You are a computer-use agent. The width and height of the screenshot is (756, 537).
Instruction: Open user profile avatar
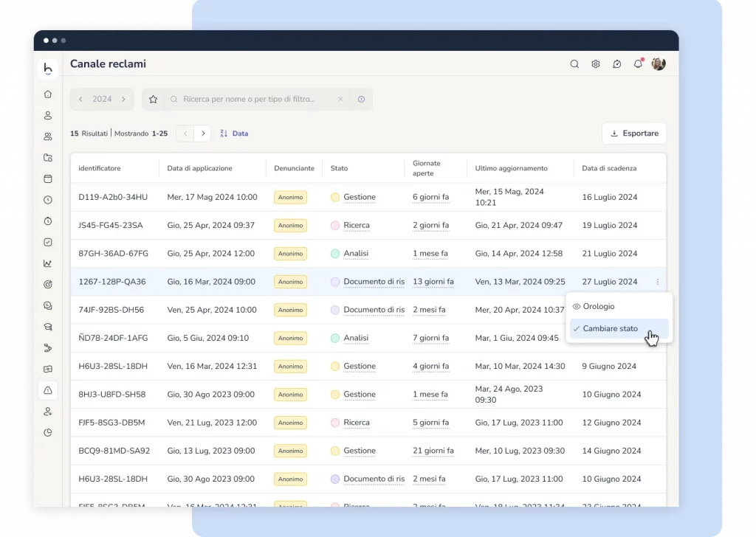coord(659,64)
